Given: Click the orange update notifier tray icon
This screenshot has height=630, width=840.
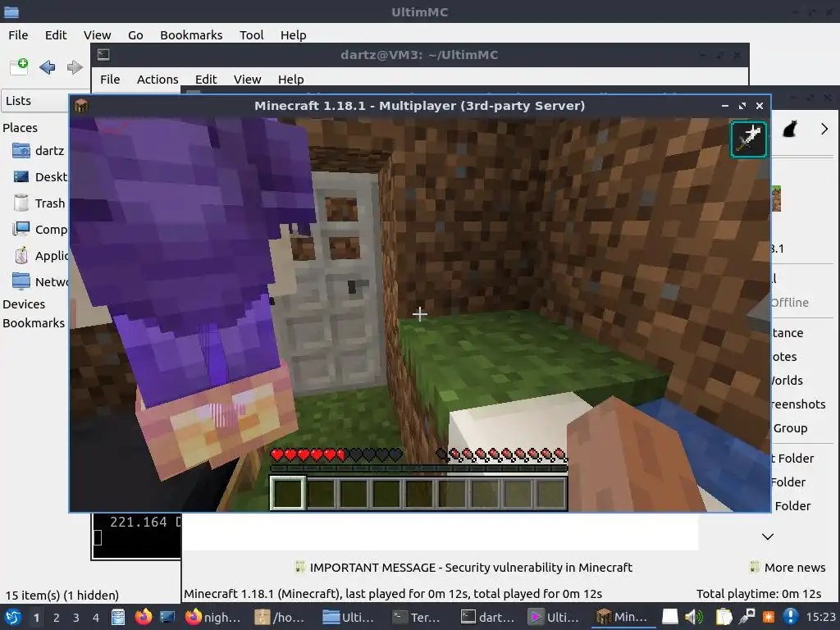Looking at the screenshot, I should tap(769, 617).
